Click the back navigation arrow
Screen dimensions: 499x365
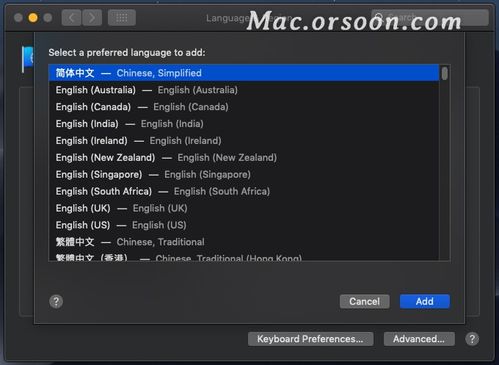coord(71,18)
